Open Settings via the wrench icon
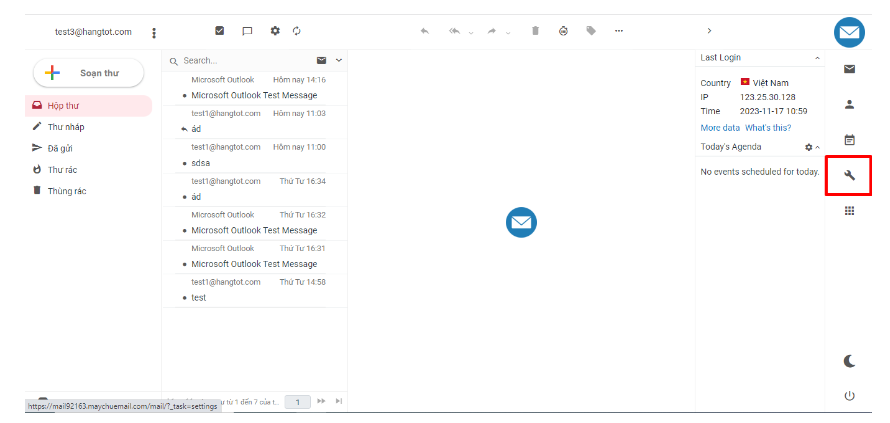 pyautogui.click(x=849, y=175)
